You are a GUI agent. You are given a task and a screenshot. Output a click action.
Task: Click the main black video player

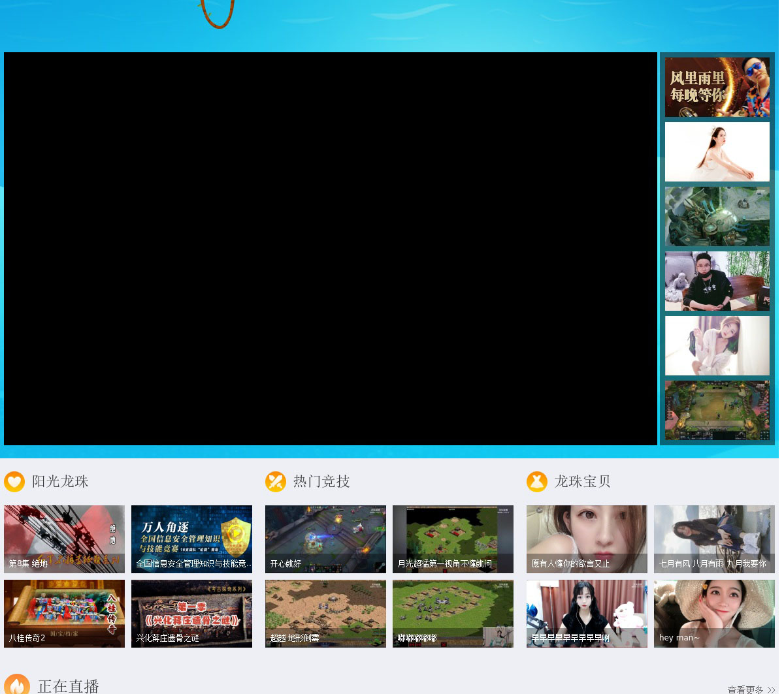(x=331, y=249)
